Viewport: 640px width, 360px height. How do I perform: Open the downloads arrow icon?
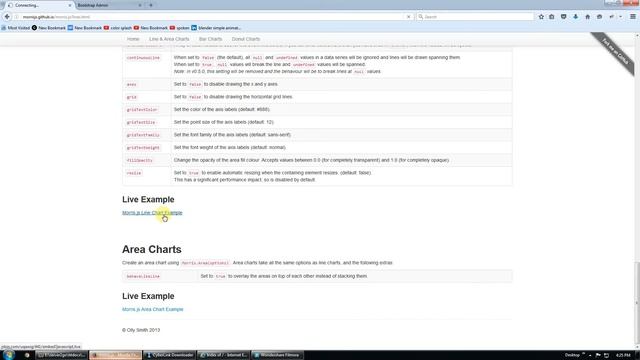tap(576, 17)
